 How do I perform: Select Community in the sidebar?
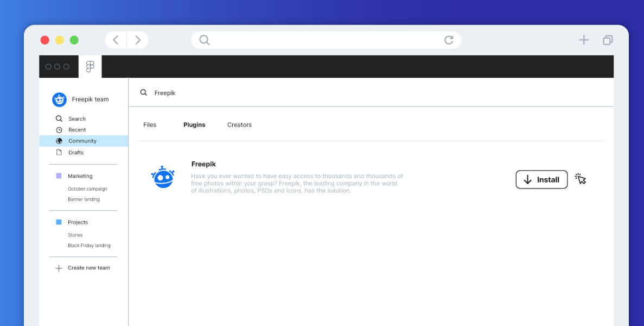[x=84, y=141]
